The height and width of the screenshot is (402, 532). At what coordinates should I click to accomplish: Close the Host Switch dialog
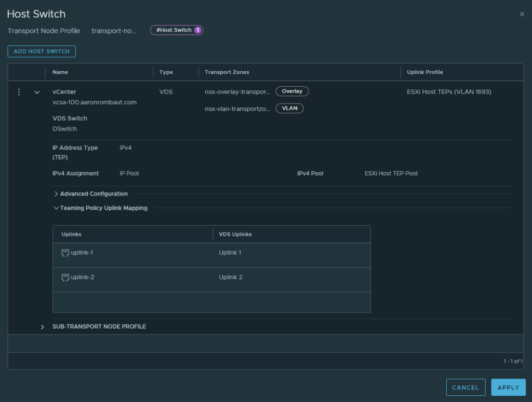pos(522,15)
